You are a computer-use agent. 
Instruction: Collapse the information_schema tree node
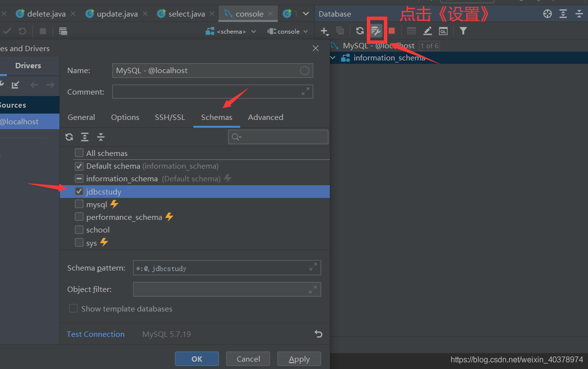coord(333,58)
